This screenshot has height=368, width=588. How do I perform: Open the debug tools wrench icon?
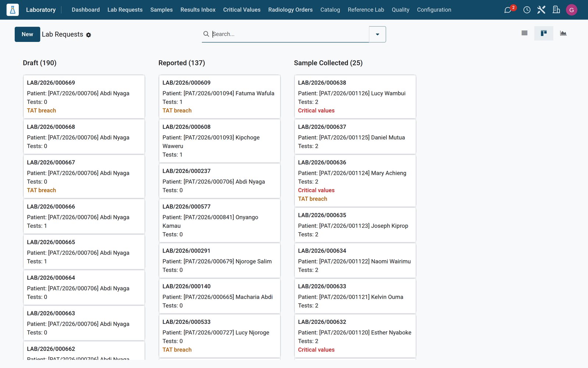(541, 10)
